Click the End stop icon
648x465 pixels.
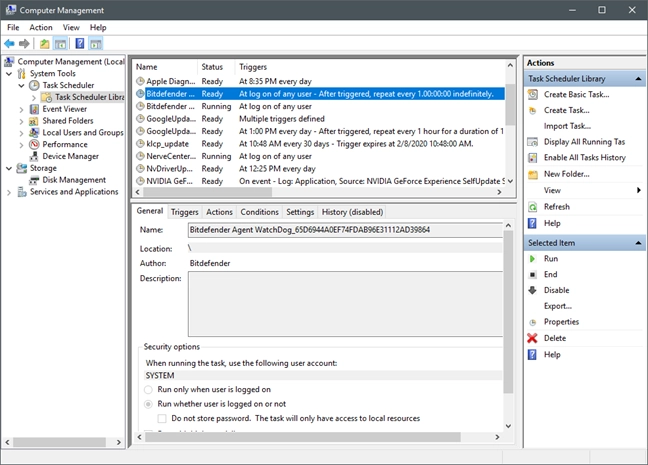pyautogui.click(x=533, y=274)
